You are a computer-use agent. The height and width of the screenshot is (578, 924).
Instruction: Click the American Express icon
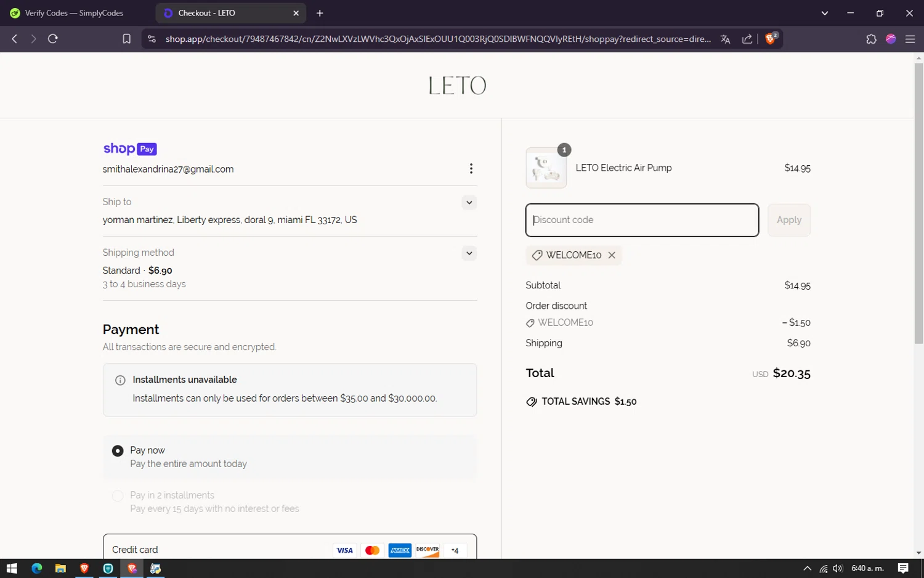(x=400, y=550)
